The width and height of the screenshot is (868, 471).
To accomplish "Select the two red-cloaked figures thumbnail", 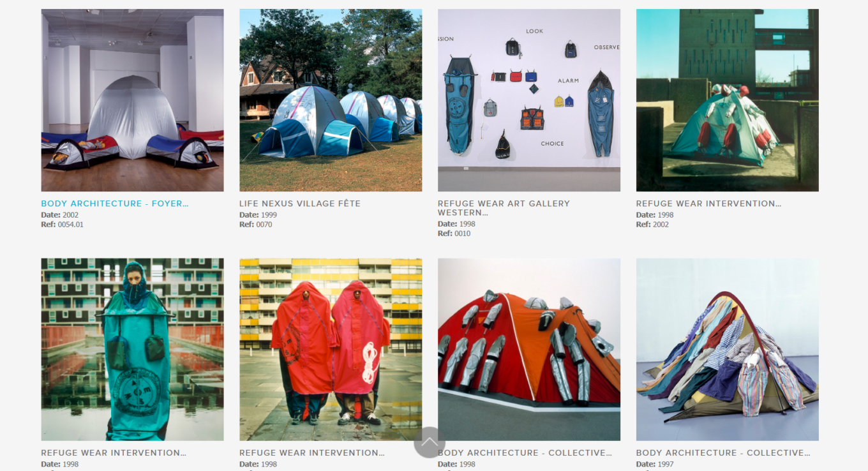I will 331,349.
